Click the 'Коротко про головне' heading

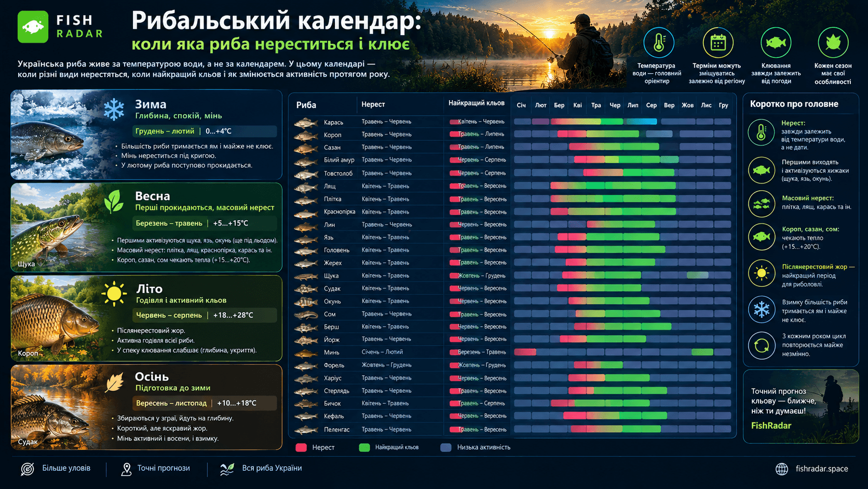[x=794, y=104]
